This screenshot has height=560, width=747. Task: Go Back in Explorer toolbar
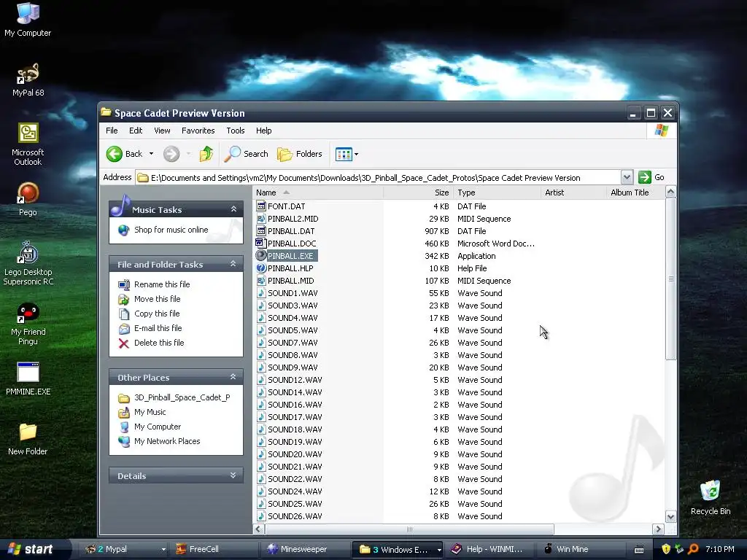125,154
